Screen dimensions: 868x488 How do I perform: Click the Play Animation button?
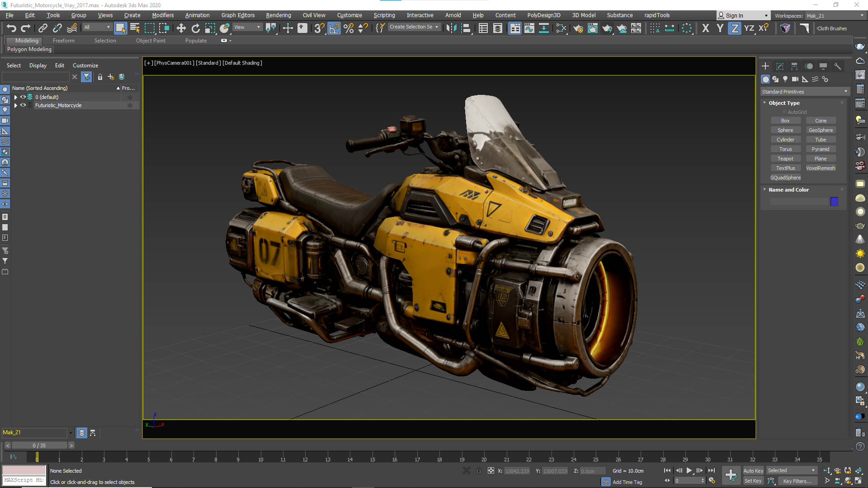pos(689,470)
